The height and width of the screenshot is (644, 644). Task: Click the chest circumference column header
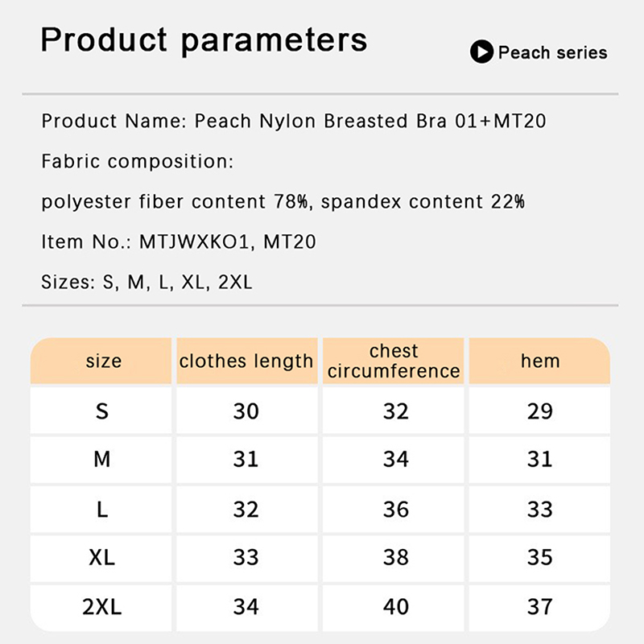click(x=394, y=361)
